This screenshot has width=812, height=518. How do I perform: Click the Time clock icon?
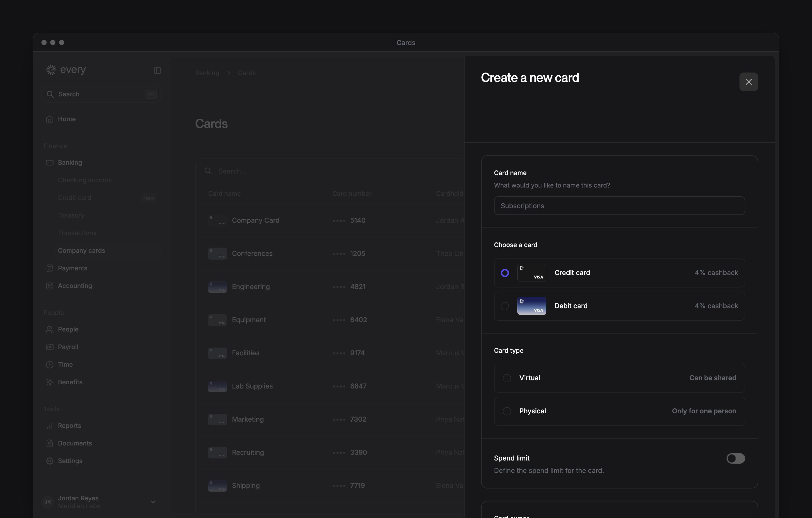tap(49, 364)
